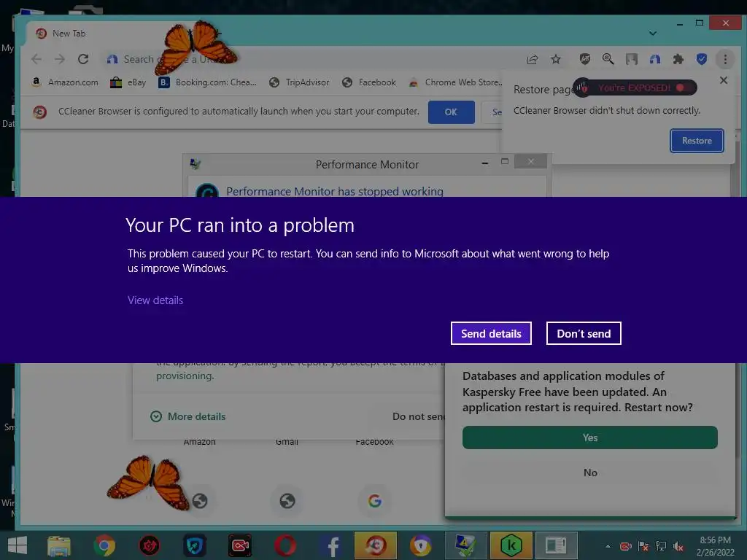Click the network tray icon
Viewport: 747px width, 560px height.
(661, 546)
